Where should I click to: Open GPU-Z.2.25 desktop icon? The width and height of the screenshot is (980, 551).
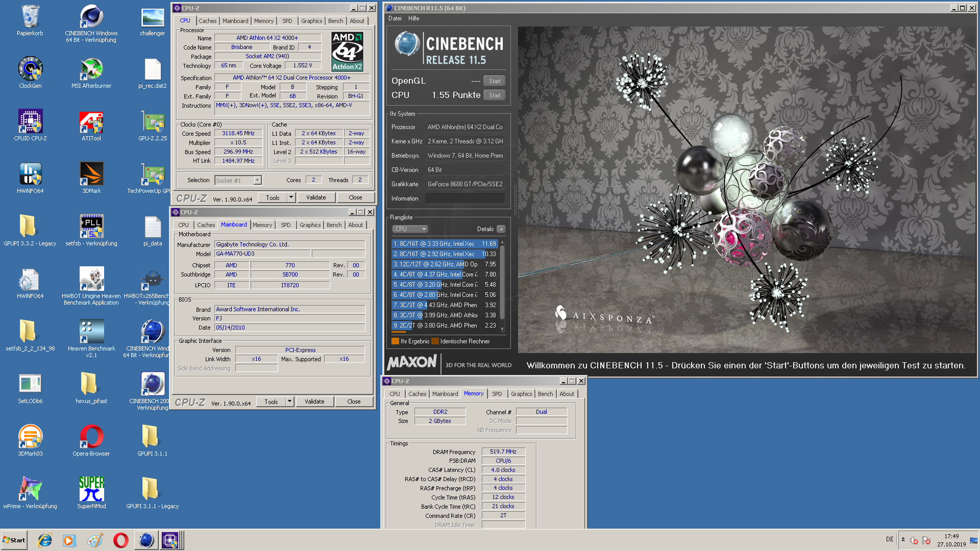pos(152,126)
